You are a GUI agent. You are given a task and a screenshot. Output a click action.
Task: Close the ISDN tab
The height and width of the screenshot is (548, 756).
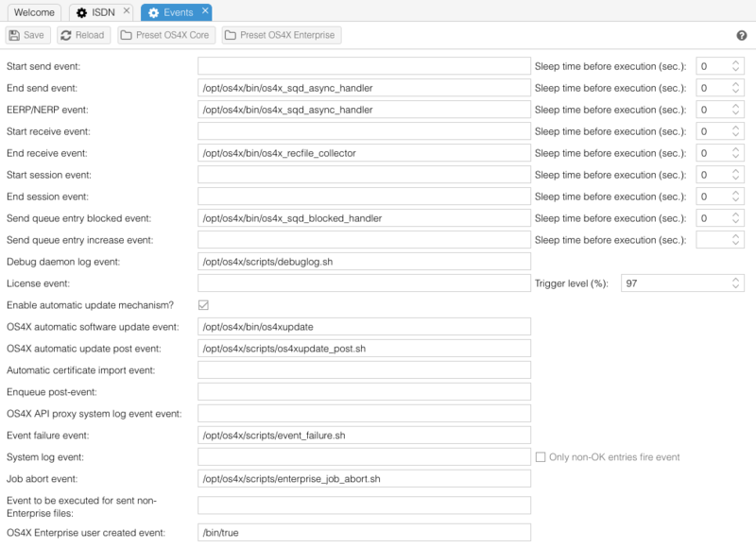click(x=127, y=11)
